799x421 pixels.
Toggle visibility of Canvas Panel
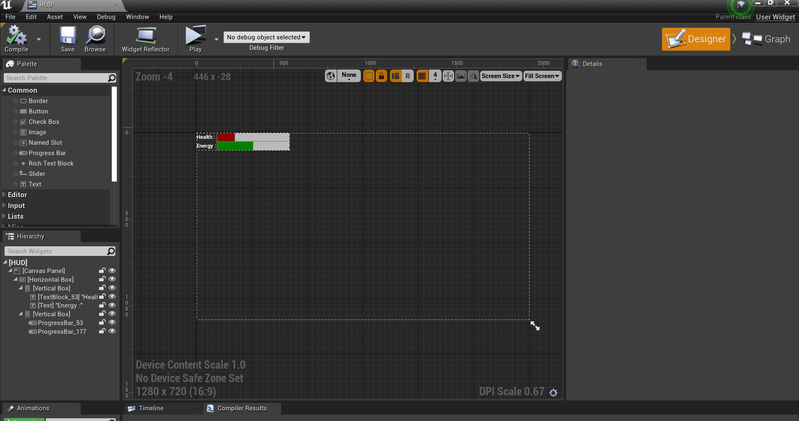(x=112, y=271)
